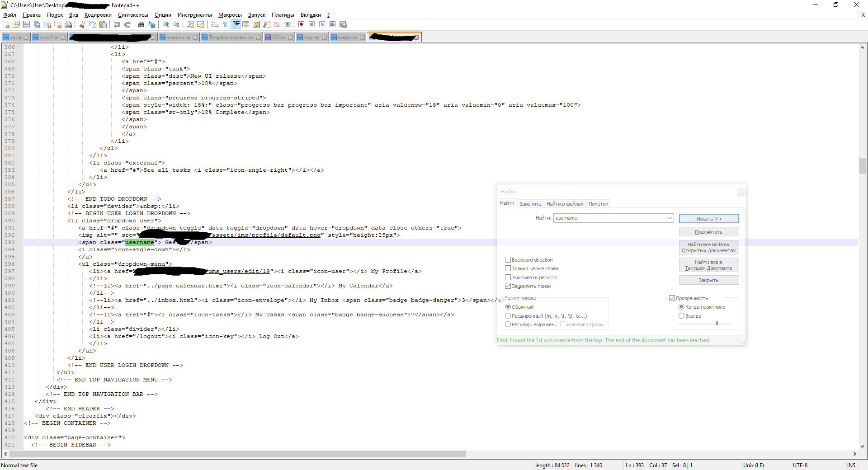Click 'Найти все во Всех Открытых Документах'

point(709,248)
